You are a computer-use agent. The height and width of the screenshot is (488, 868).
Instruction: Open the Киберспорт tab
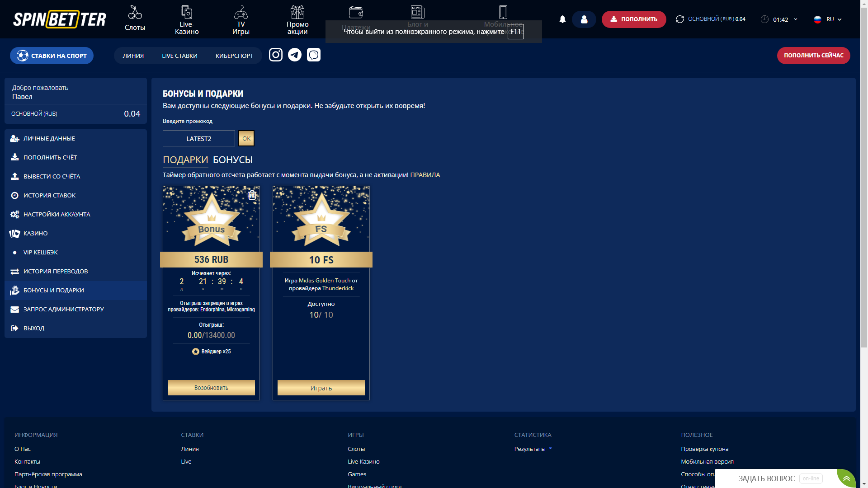tap(234, 56)
